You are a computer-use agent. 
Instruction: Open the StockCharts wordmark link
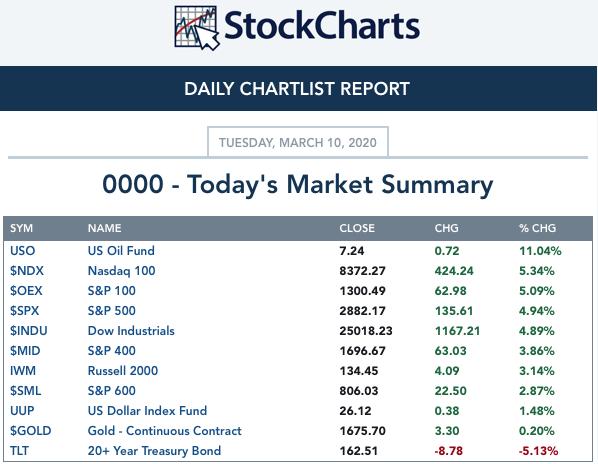[322, 26]
